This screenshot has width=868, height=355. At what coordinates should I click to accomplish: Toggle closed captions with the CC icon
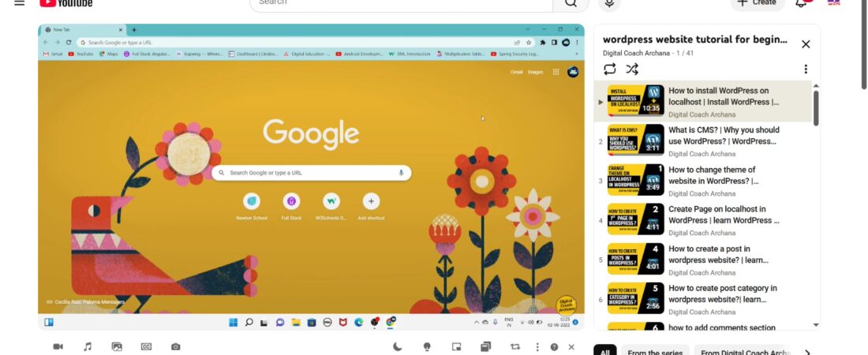tap(146, 346)
